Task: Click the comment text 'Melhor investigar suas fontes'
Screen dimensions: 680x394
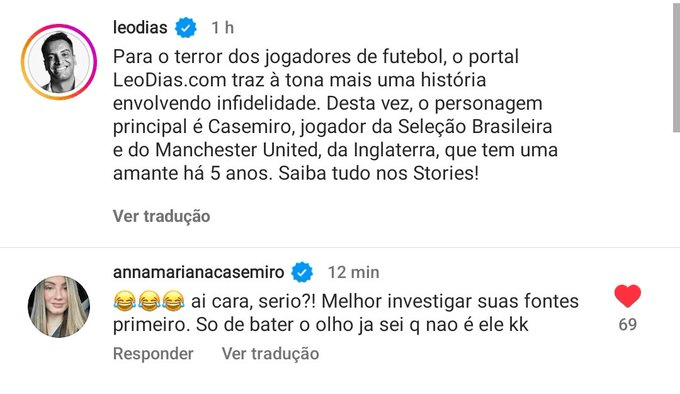Action: tap(450, 301)
